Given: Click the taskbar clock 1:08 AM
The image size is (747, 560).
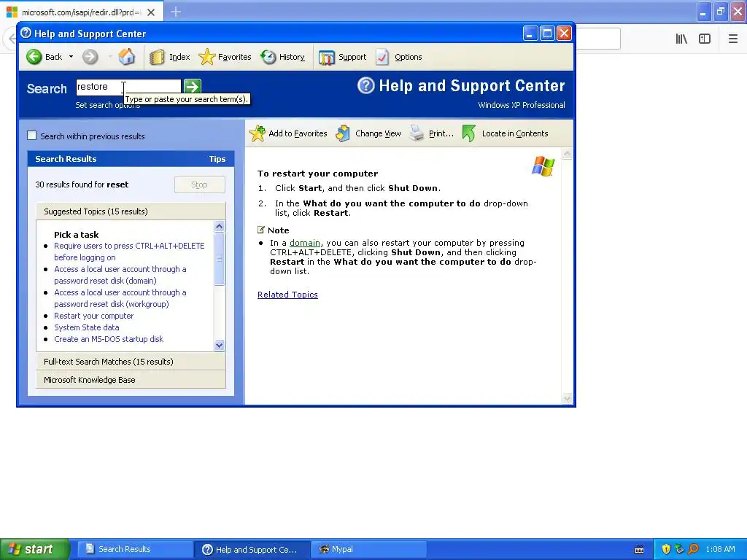Looking at the screenshot, I should [720, 550].
